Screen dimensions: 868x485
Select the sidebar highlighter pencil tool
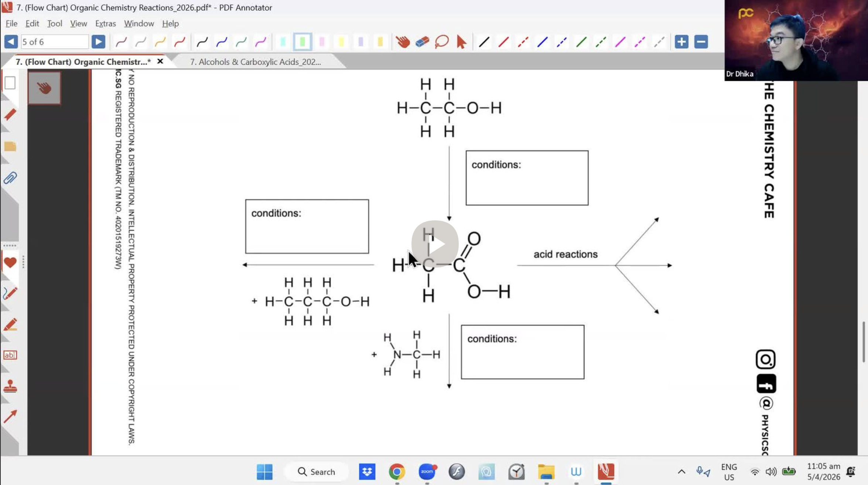coord(10,325)
